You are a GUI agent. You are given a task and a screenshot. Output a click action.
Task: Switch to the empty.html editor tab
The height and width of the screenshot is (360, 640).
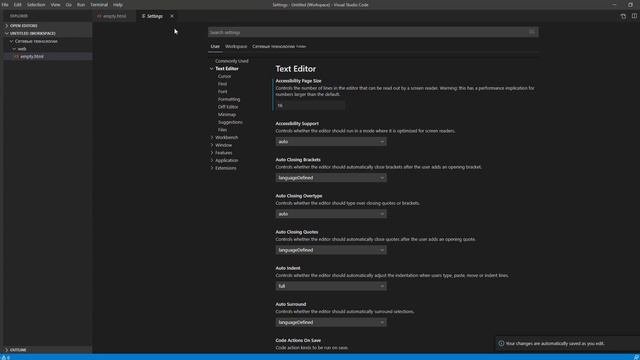[114, 16]
